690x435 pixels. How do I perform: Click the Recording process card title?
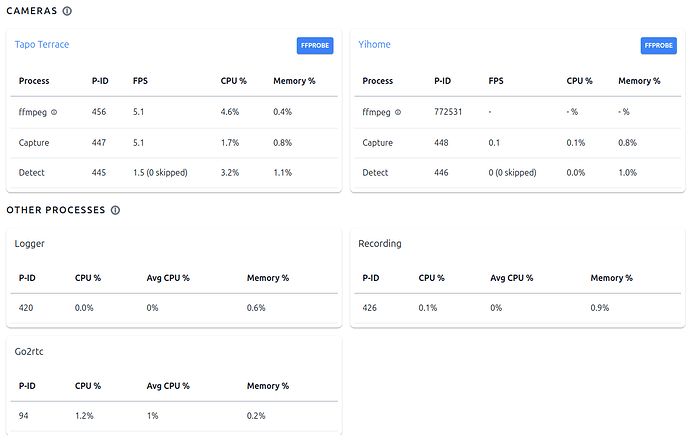tap(379, 243)
